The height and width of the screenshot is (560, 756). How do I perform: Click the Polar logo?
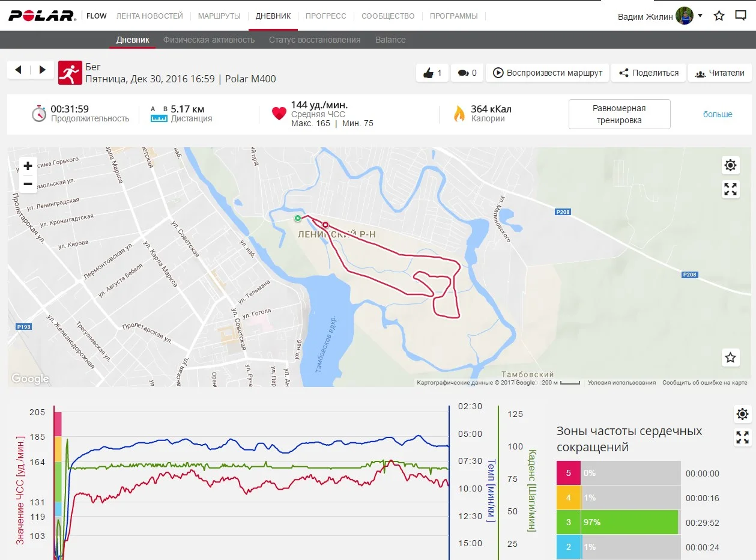(x=42, y=16)
